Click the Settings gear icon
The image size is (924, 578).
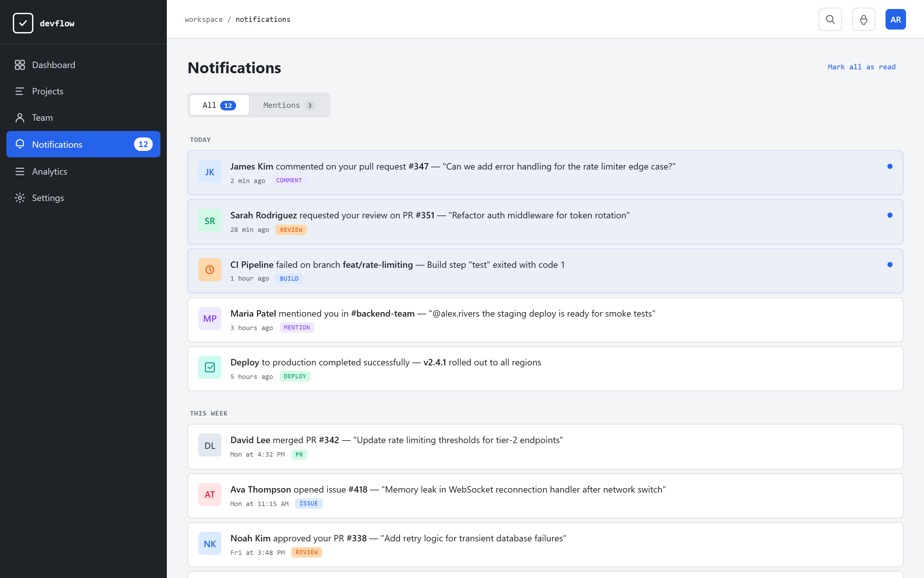[x=20, y=197]
